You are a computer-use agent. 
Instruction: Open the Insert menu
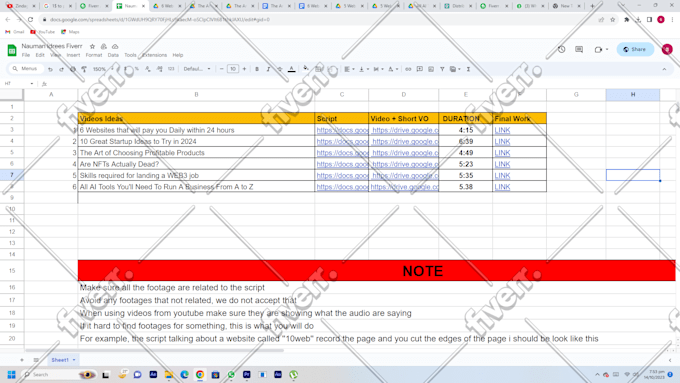click(x=73, y=55)
